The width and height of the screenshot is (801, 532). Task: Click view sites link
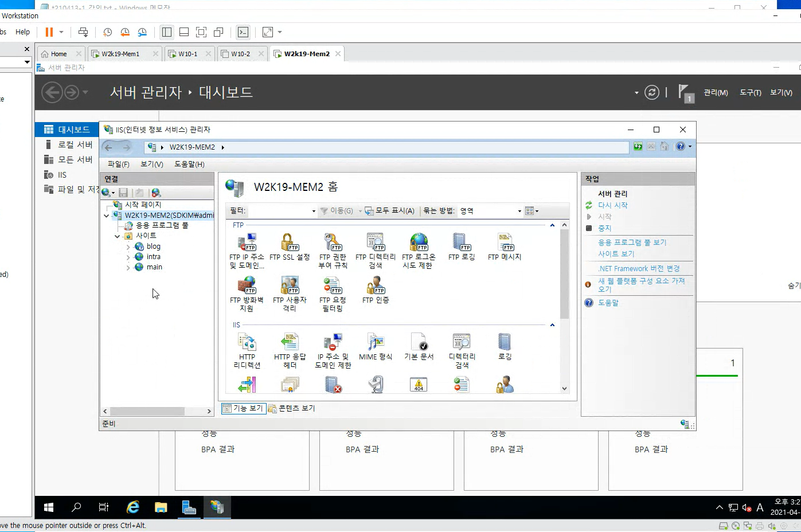pyautogui.click(x=616, y=254)
